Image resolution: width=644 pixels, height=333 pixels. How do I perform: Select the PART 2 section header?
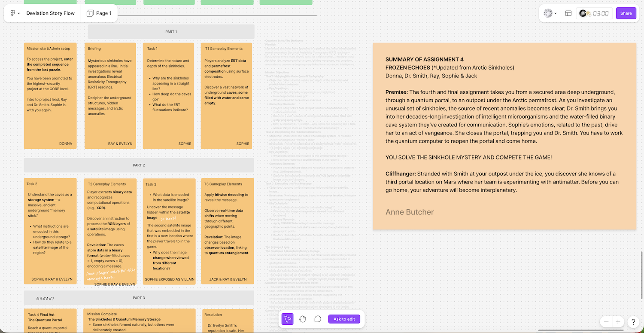[139, 165]
